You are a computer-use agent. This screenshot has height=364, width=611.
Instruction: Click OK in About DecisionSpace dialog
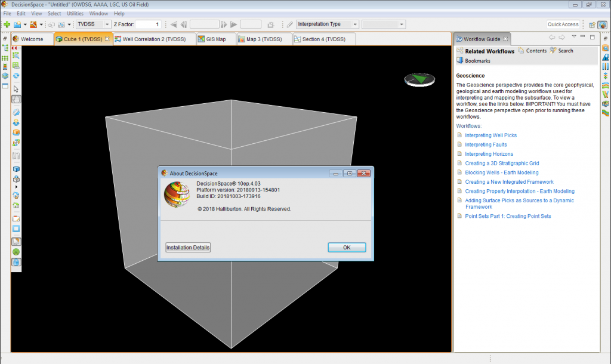[347, 248]
